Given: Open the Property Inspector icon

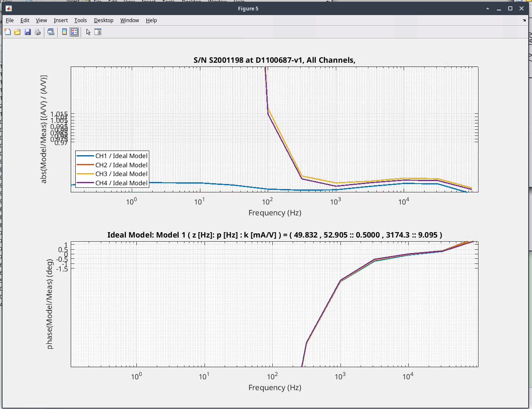Looking at the screenshot, I should pos(98,32).
